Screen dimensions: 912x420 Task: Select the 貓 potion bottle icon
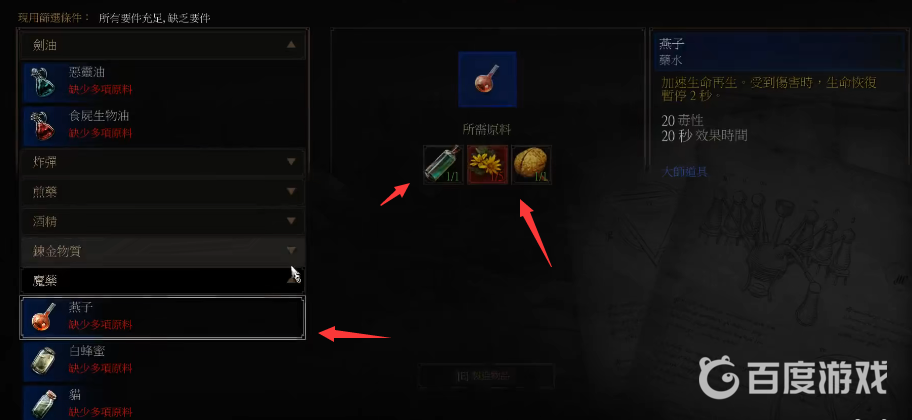pos(44,403)
